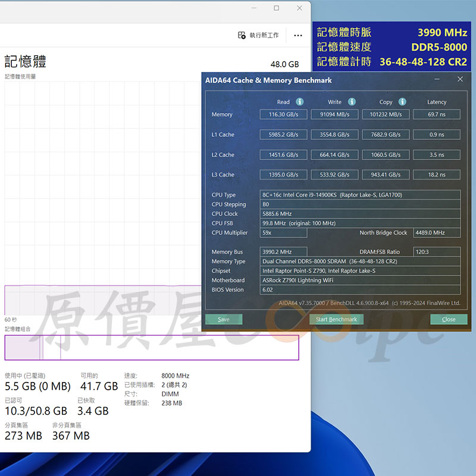Click the BIOS Version value 6.02
The width and height of the screenshot is (476, 476).
[360, 290]
